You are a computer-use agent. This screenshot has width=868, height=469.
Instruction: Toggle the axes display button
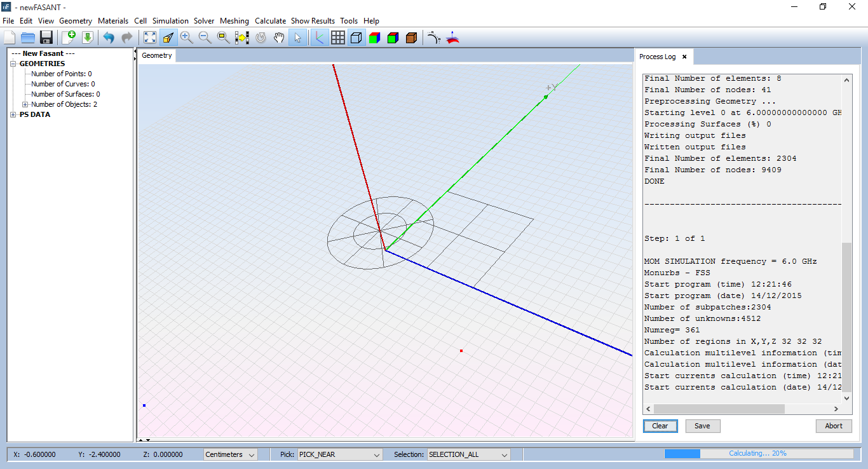click(x=319, y=37)
